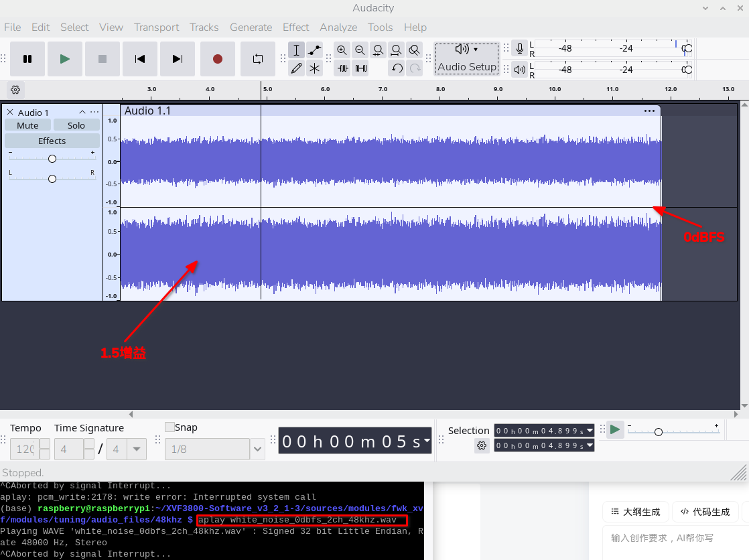Adjust the Audio 1 pan slider
Viewport: 749px width, 560px height.
click(52, 179)
